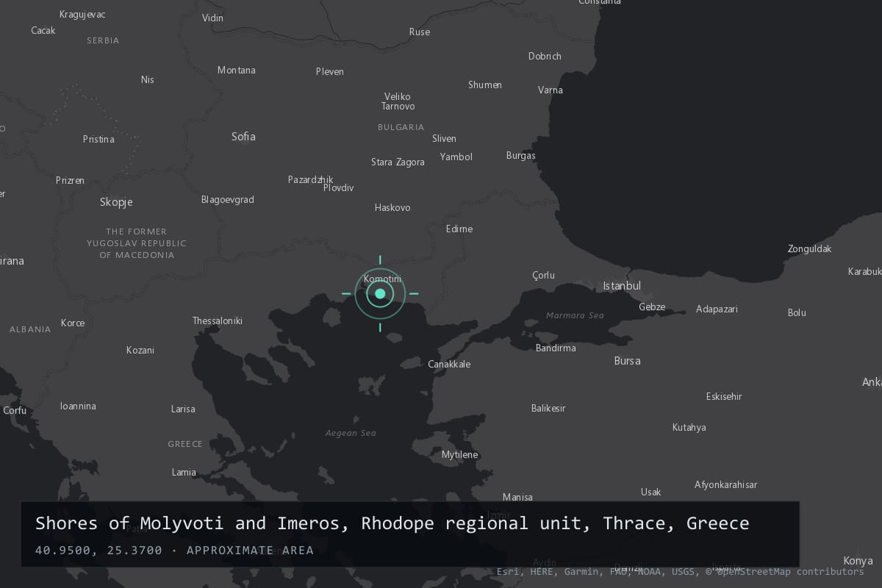
Task: Click the Burgas city label
Action: pyautogui.click(x=521, y=156)
